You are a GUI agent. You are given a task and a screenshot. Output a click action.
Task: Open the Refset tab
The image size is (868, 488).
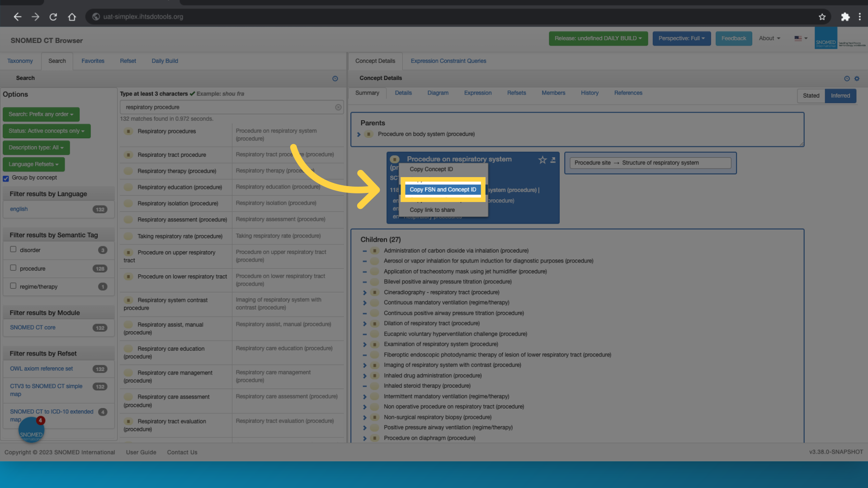(x=128, y=61)
